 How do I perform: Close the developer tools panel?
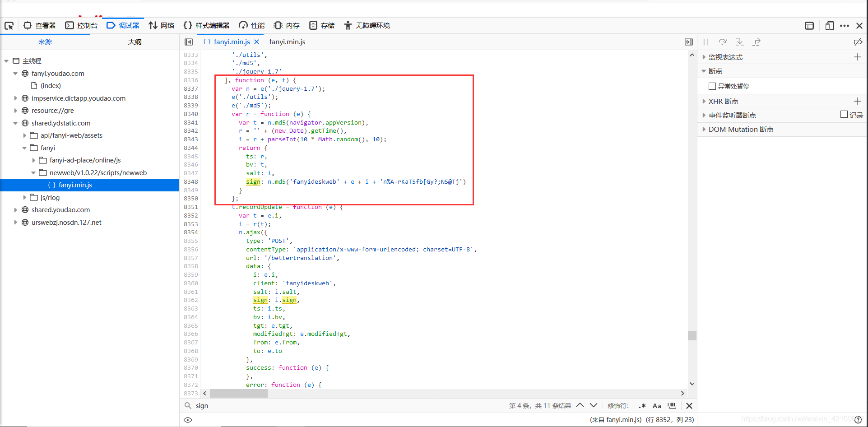(859, 26)
